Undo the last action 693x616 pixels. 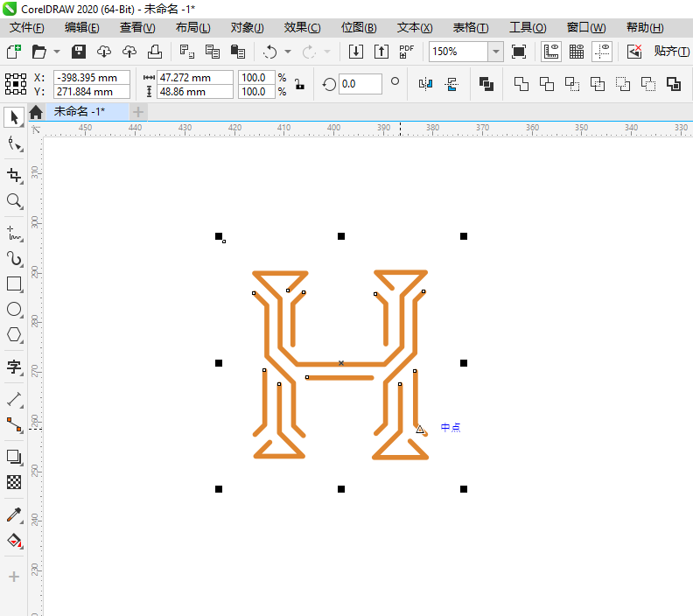point(270,52)
